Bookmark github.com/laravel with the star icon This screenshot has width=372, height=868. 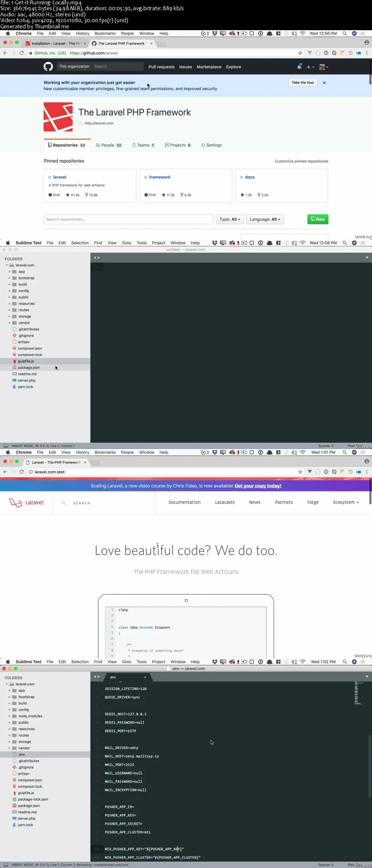300,53
